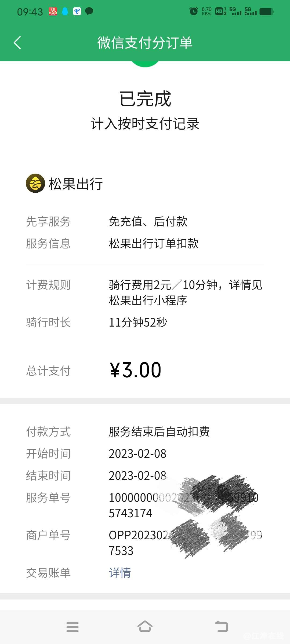Tap the back arrow in header
Screen dimensions: 290x644
pyautogui.click(x=17, y=43)
